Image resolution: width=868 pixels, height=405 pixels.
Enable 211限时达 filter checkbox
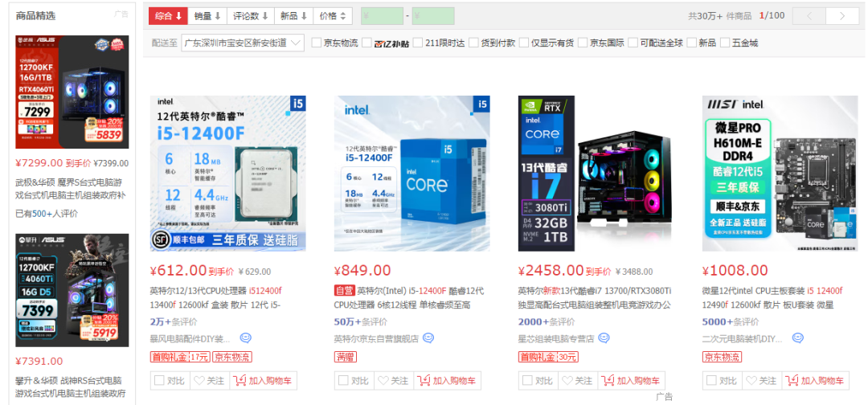coord(418,43)
